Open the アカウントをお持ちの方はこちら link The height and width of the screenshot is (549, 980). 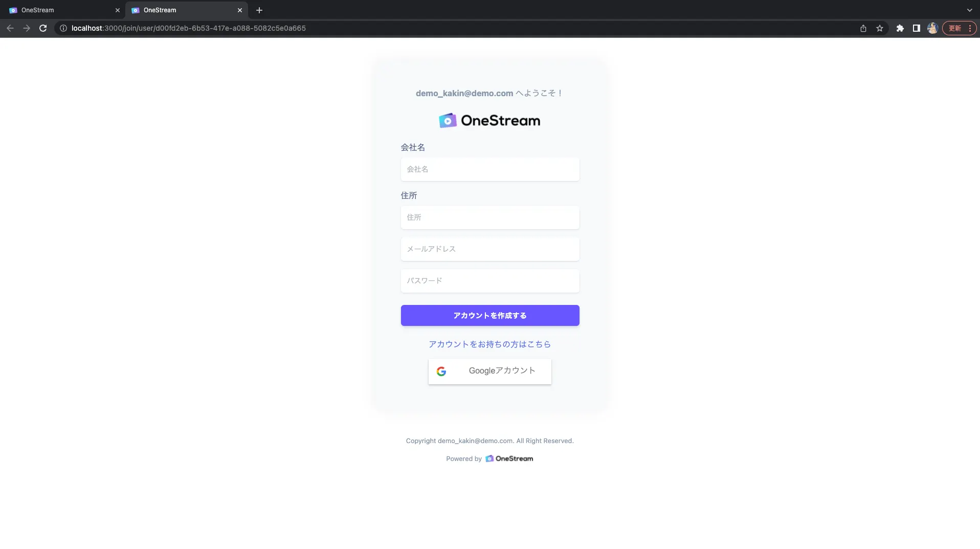coord(490,344)
